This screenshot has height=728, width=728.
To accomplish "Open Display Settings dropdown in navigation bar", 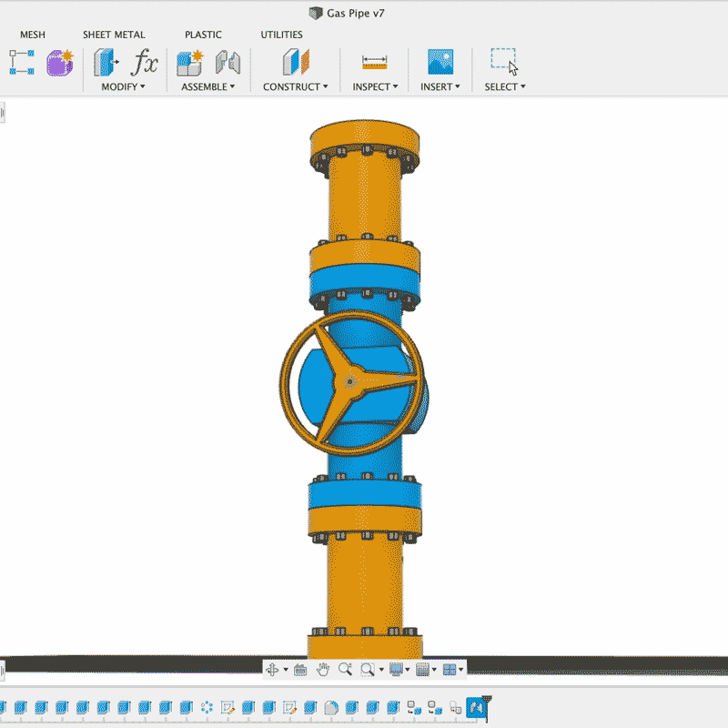I will 399,670.
